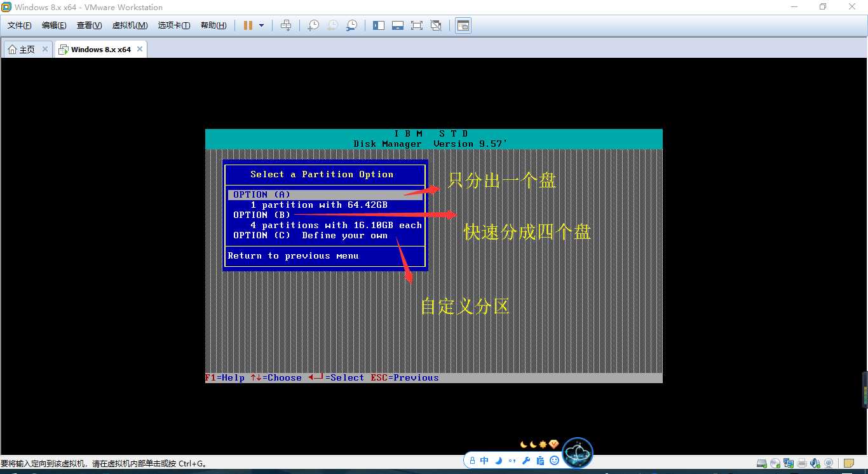Click the USB camera device status icon
The height and width of the screenshot is (474, 868).
[829, 463]
